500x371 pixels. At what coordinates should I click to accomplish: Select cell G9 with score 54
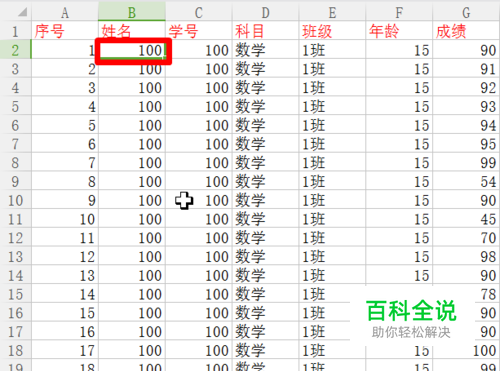pos(466,181)
